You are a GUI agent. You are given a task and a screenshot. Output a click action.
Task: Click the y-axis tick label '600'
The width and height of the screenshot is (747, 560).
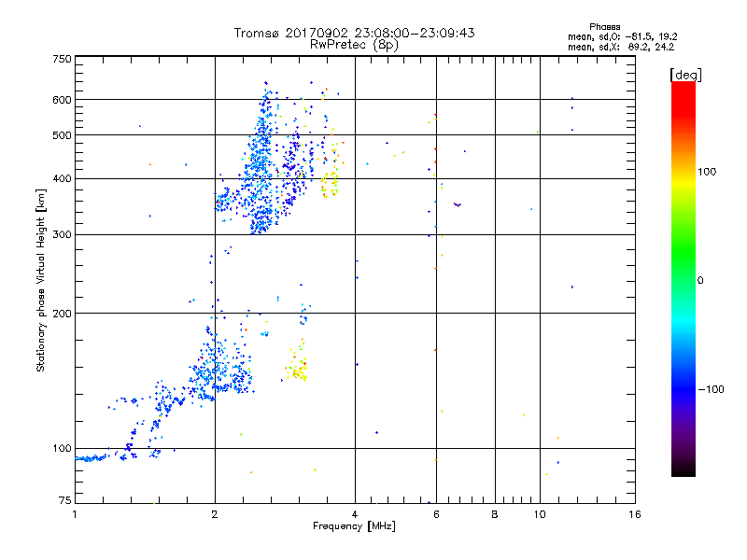[x=62, y=100]
